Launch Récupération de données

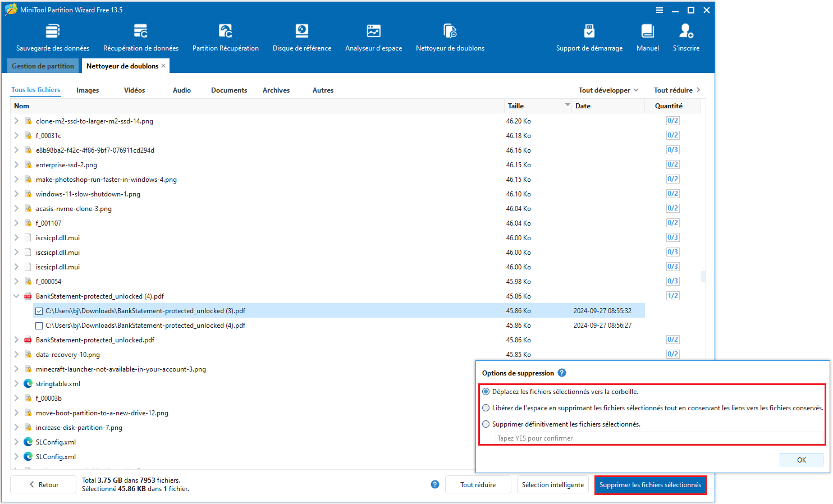click(x=140, y=36)
